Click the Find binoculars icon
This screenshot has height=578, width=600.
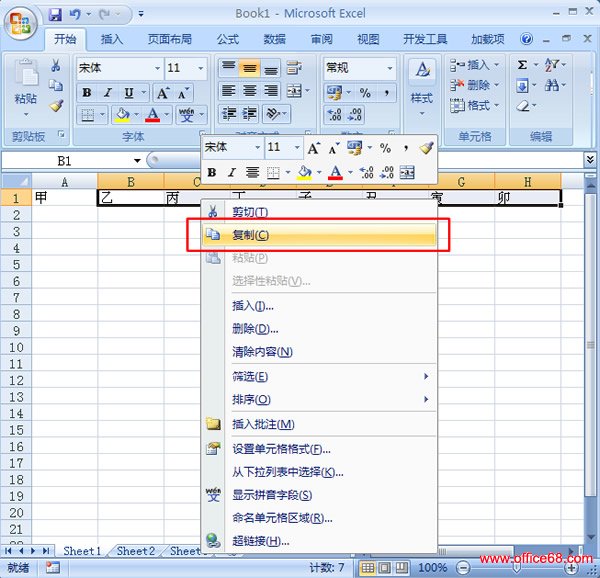(x=551, y=85)
